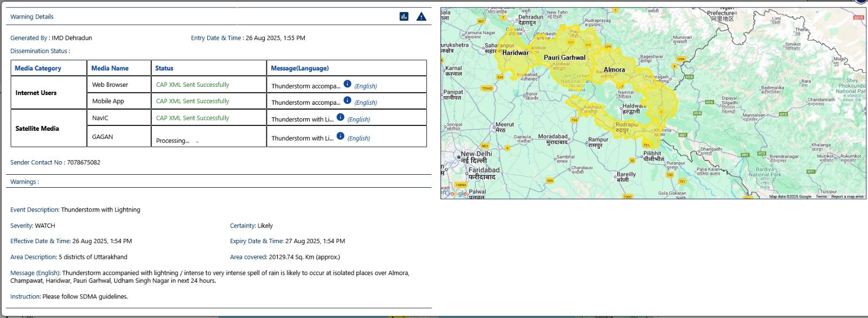This screenshot has width=868, height=318.
Task: Open info icon in Mobile App row
Action: pyautogui.click(x=347, y=100)
